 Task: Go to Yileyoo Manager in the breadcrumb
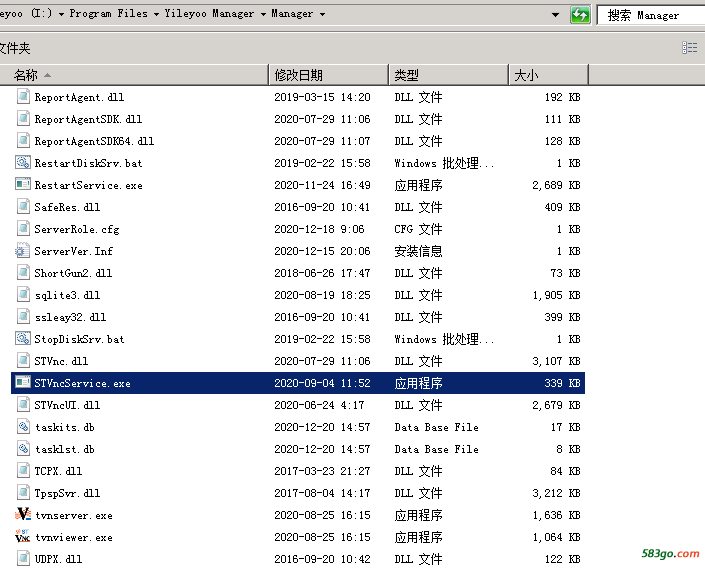(x=209, y=13)
